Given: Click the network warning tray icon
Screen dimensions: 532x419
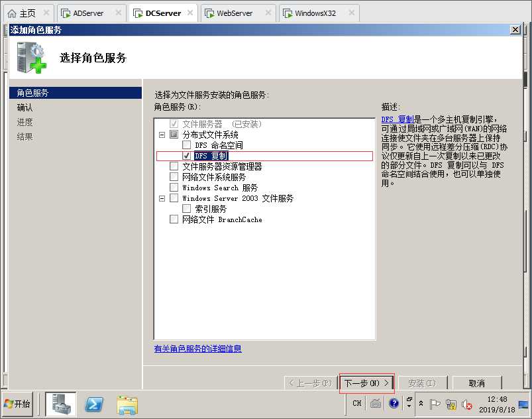Looking at the screenshot, I should [451, 404].
